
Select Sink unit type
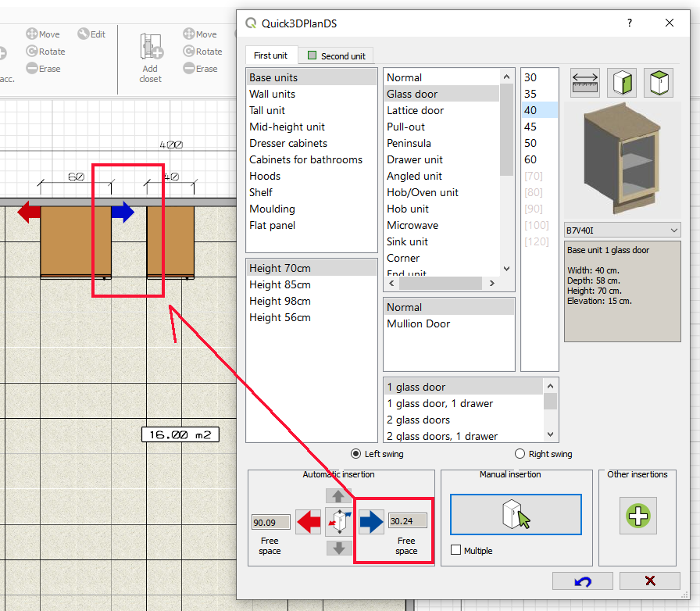click(x=442, y=241)
